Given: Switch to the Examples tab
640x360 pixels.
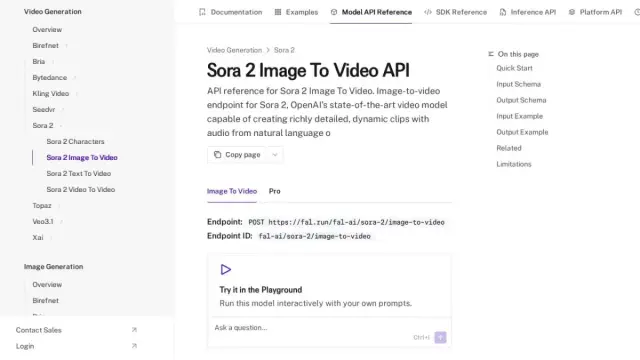Looking at the screenshot, I should 296,12.
